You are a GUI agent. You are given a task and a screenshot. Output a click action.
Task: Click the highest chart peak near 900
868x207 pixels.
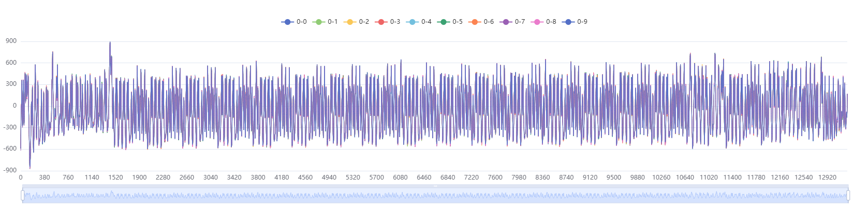tap(110, 43)
